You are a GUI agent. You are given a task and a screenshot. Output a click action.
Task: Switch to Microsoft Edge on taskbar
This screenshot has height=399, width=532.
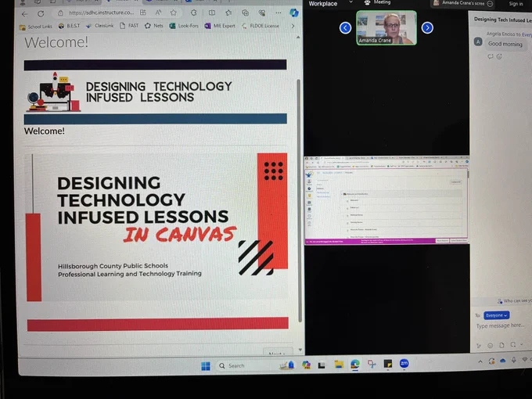click(355, 365)
